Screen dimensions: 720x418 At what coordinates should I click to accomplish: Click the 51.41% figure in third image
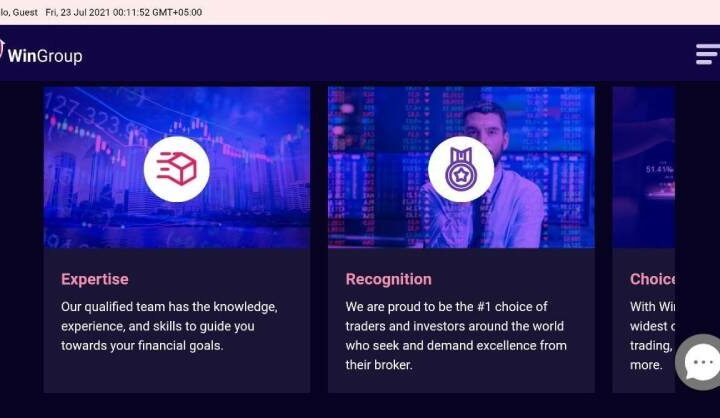click(659, 170)
